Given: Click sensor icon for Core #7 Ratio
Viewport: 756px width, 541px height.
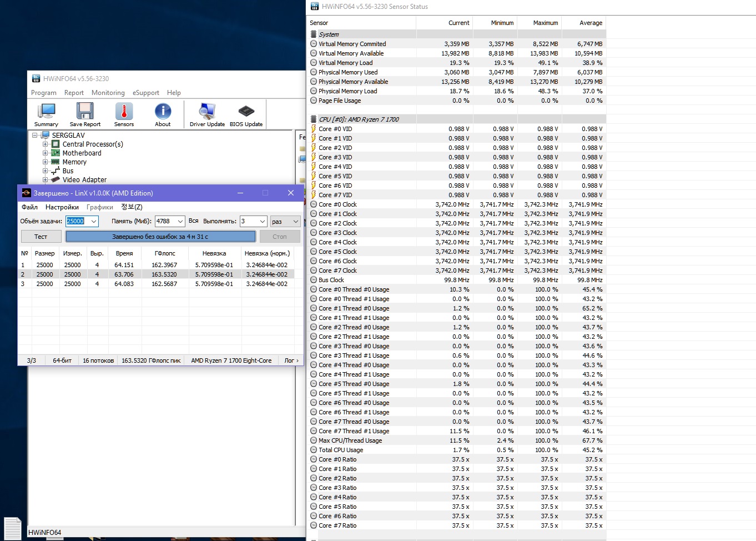Looking at the screenshot, I should pyautogui.click(x=314, y=525).
